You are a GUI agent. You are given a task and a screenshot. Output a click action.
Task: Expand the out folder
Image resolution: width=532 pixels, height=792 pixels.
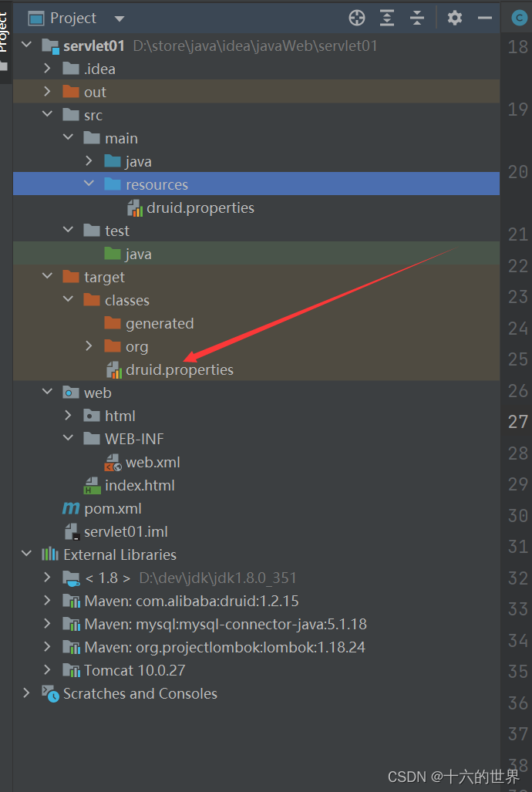click(x=47, y=92)
